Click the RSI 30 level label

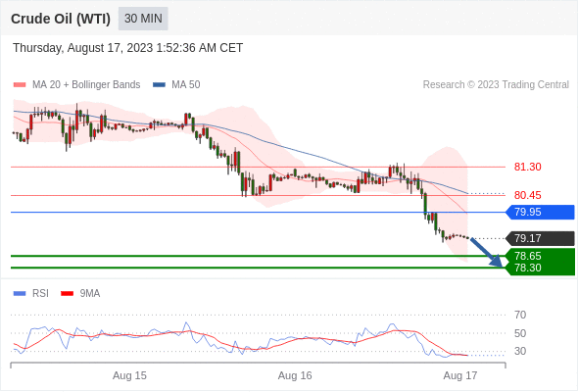(520, 351)
